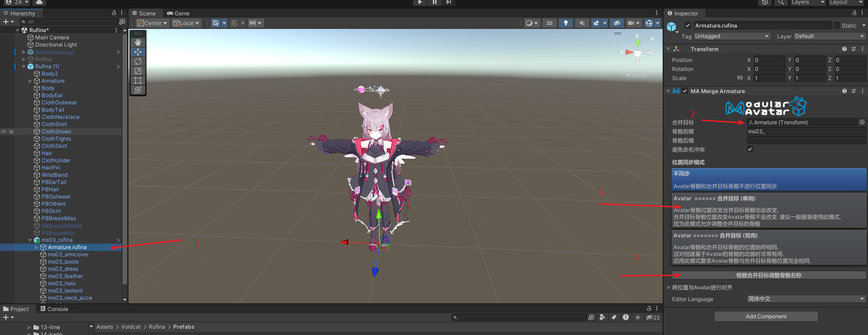
Task: Click the Add Component button
Action: coord(766,316)
